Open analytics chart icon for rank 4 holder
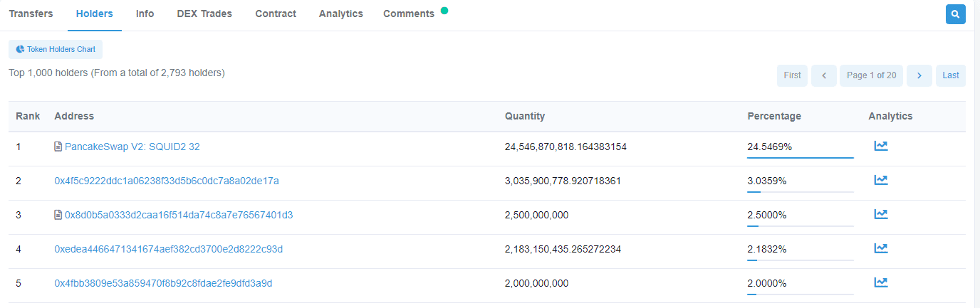The height and width of the screenshot is (308, 980). (x=881, y=248)
